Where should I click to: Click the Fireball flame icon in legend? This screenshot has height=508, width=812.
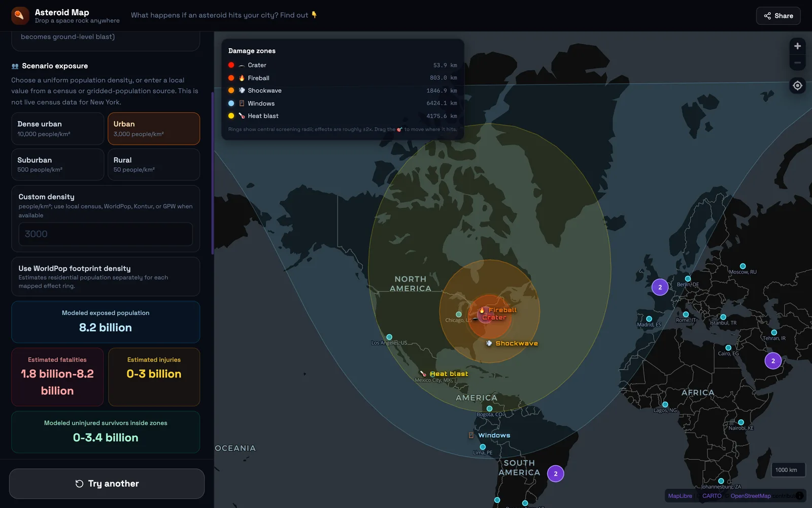click(x=242, y=78)
